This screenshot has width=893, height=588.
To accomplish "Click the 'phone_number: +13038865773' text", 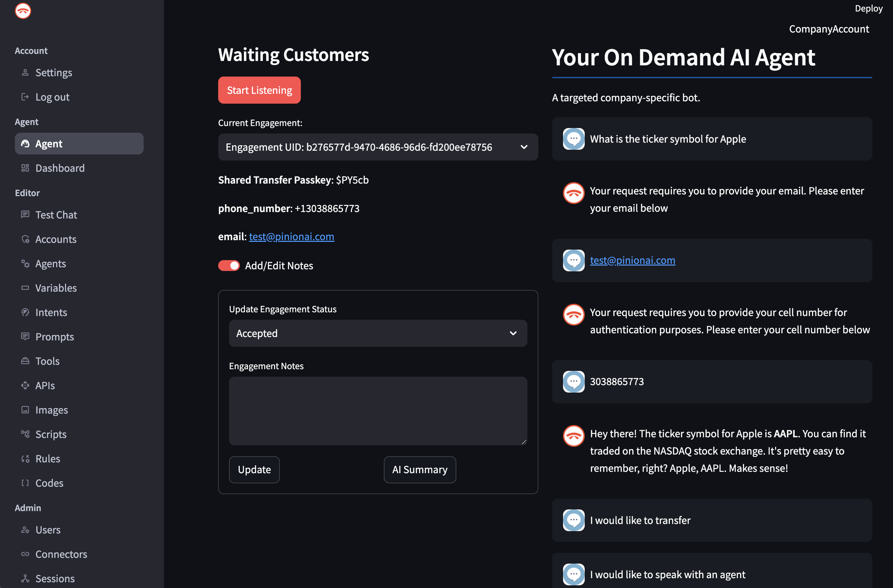I will 289,208.
